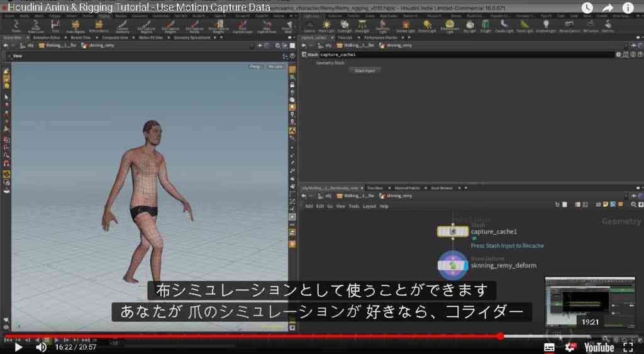Open the parameter pane gear menu
This screenshot has width=644, height=354.
(x=619, y=54)
